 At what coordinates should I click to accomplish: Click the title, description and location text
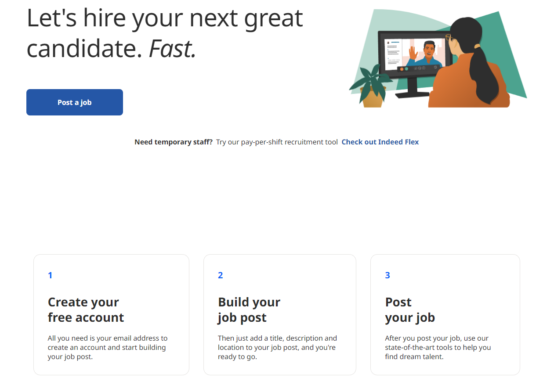277,347
